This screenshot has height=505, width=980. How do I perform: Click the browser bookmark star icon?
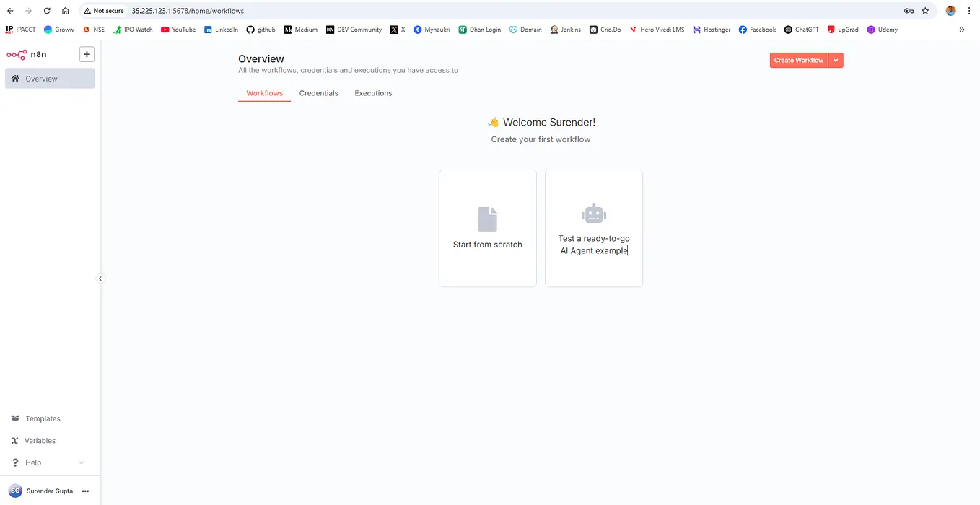[925, 11]
